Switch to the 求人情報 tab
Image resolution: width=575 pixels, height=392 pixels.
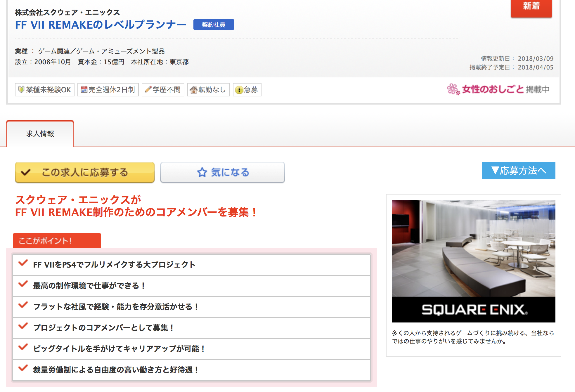[40, 134]
